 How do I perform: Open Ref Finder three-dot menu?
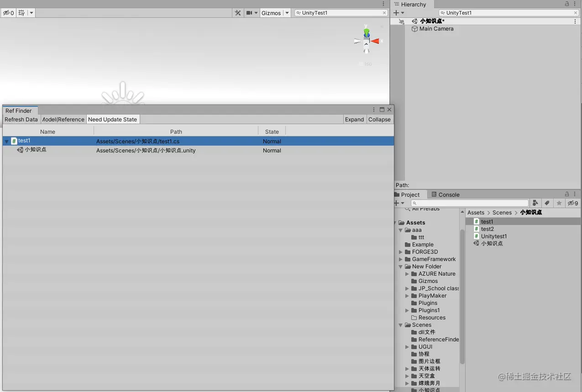[374, 110]
